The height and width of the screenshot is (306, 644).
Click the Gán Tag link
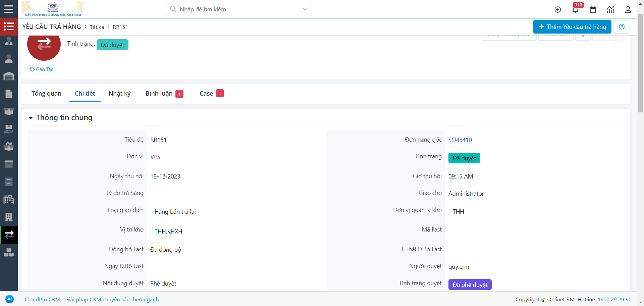42,69
